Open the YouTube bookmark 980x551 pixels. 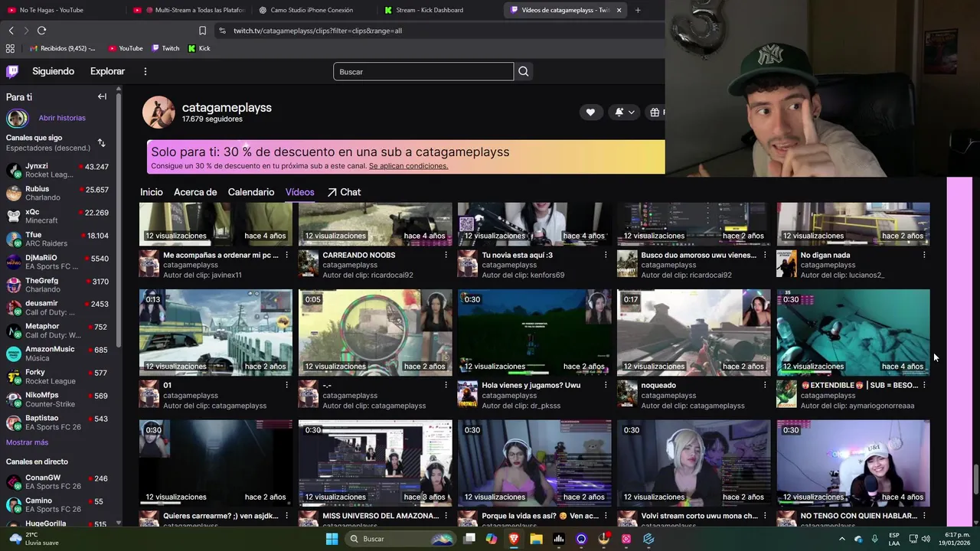click(x=126, y=48)
